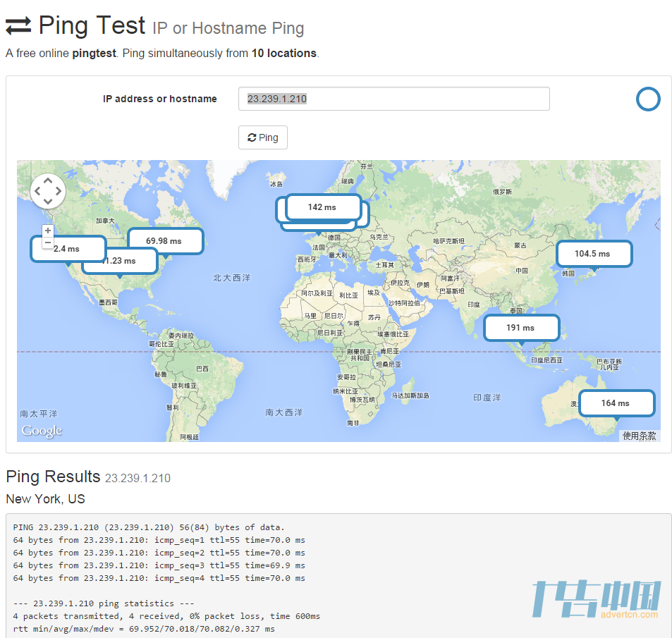Screen dimensions: 672x638
Task: Click the Ping Test arrows logo icon
Action: tap(18, 27)
